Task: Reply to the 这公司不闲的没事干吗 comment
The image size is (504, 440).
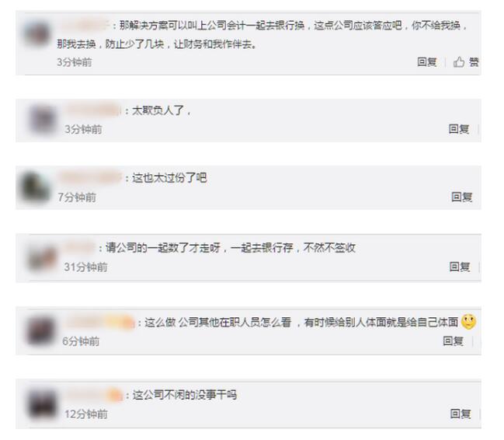Action: pos(461,414)
